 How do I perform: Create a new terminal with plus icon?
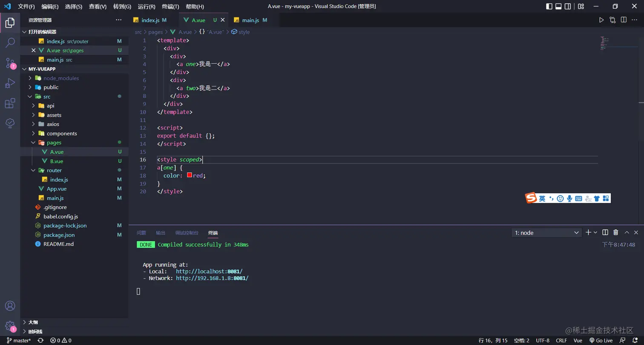click(x=588, y=232)
